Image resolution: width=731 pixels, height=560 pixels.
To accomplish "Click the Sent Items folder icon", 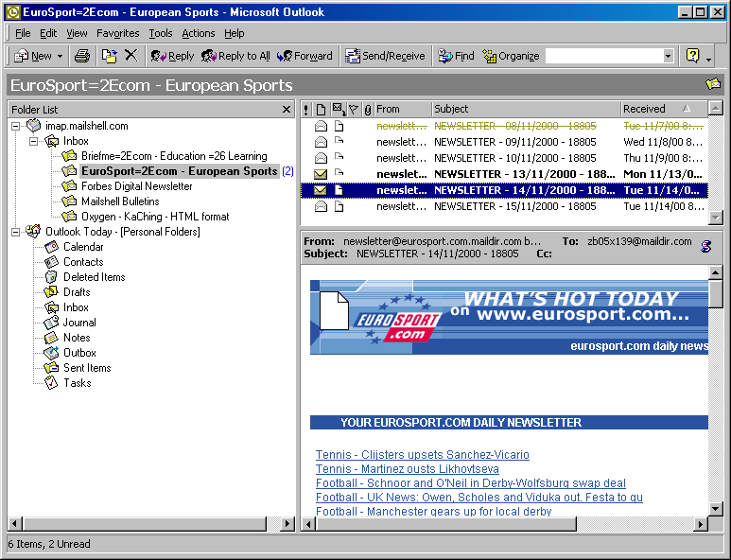I will [51, 368].
